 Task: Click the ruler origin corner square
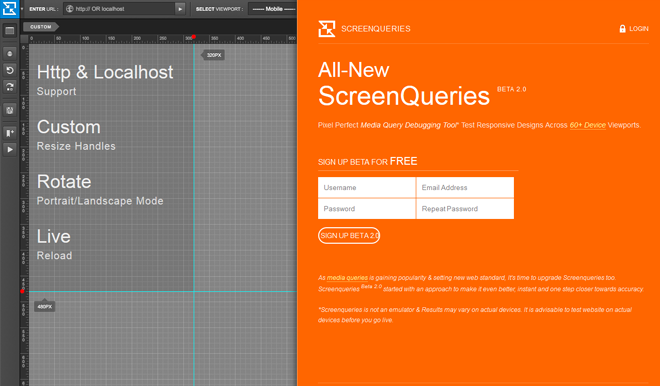[x=24, y=39]
